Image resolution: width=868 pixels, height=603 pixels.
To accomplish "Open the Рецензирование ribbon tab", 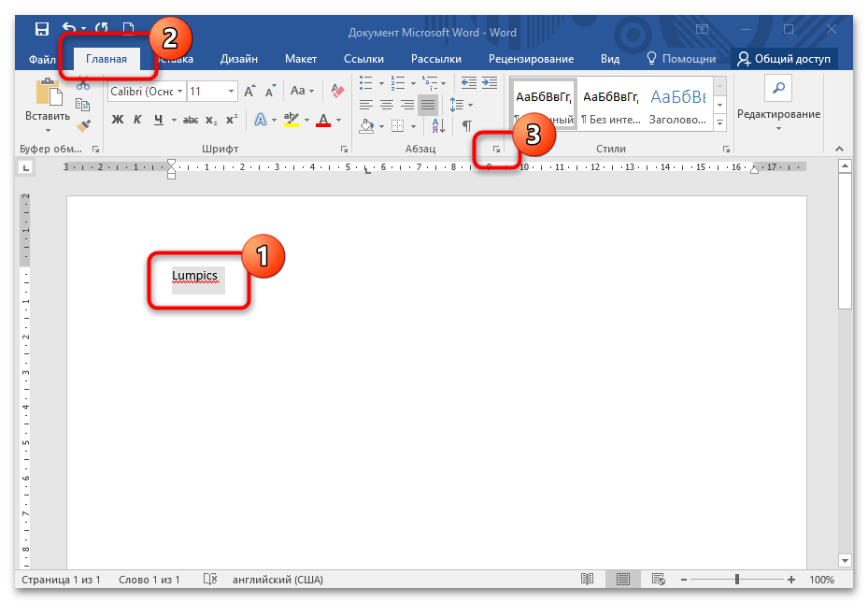I will tap(531, 58).
